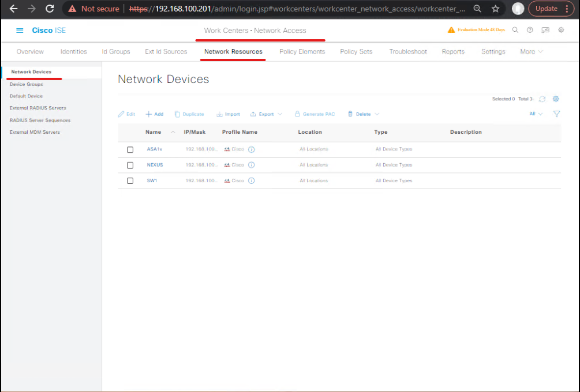Switch to the Identities tab

click(x=74, y=52)
